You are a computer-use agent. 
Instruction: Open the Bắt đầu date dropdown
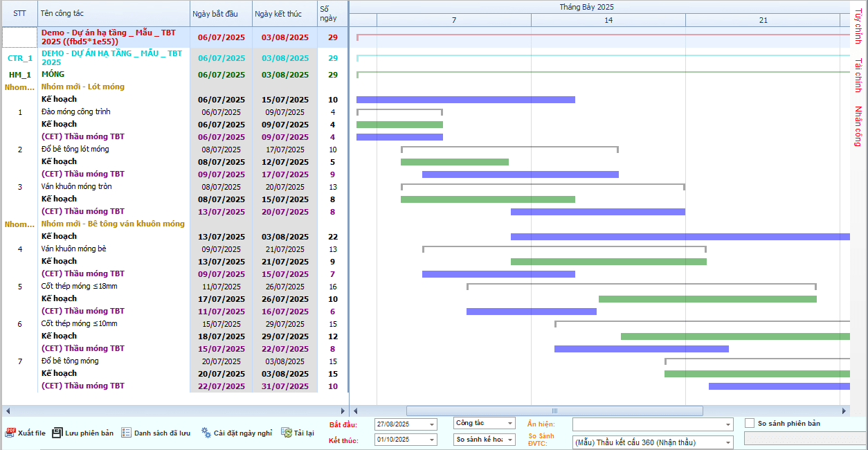(x=432, y=424)
